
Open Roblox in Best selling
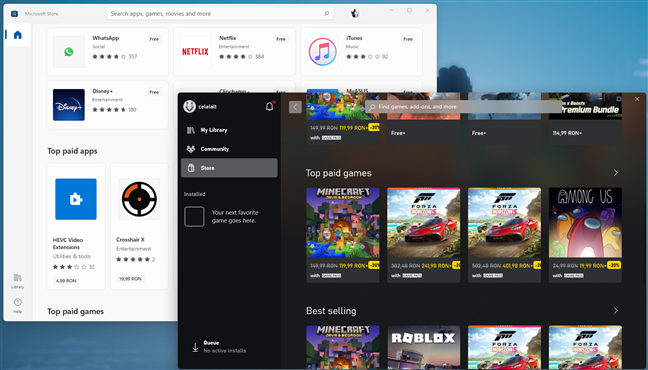pyautogui.click(x=424, y=347)
